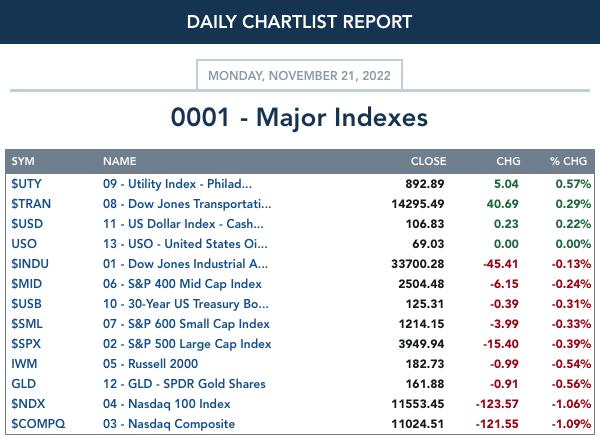Open 30-Year US Treasury Bond chart link
Screen dimensions: 600x439
[x=186, y=304]
